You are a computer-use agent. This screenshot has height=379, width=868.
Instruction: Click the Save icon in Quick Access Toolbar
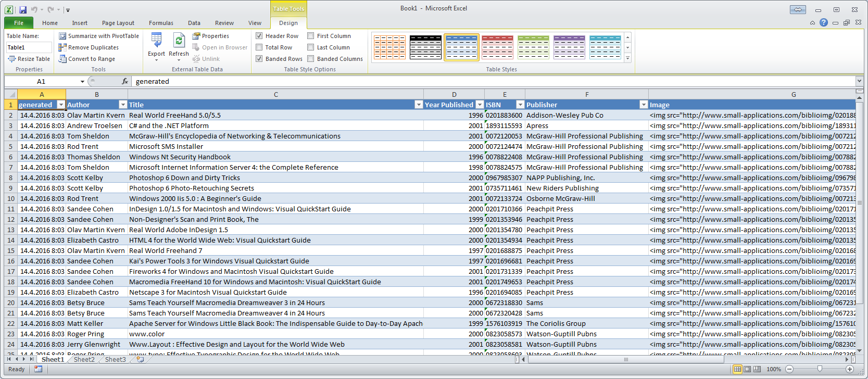tap(22, 9)
